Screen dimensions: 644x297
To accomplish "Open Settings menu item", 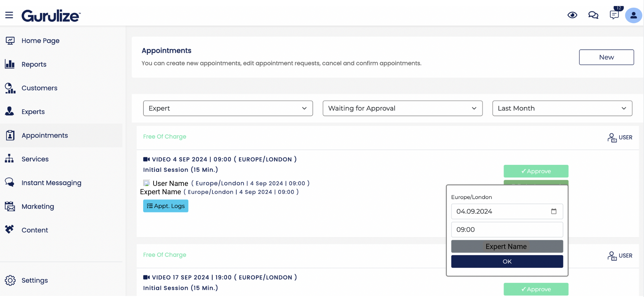I will click(x=35, y=281).
